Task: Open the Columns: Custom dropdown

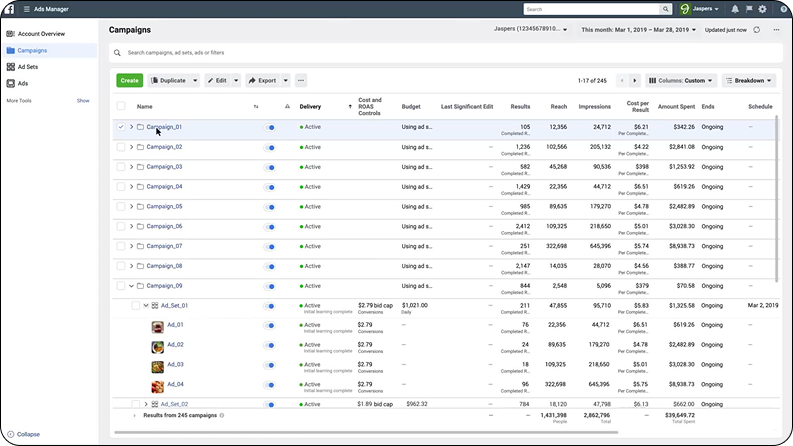Action: click(x=681, y=80)
